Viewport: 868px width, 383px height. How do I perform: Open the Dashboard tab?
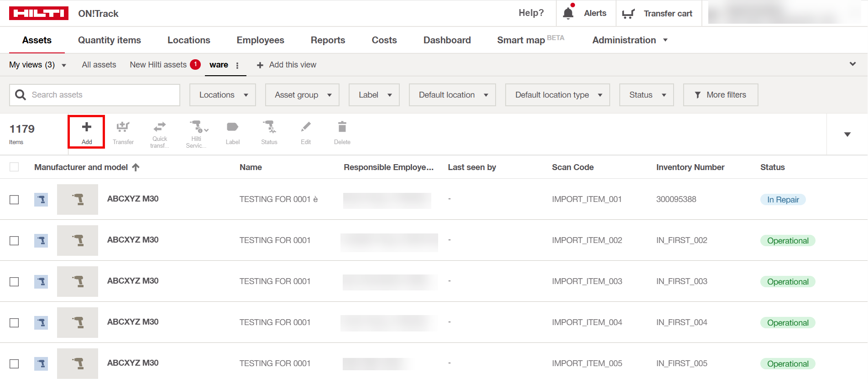tap(447, 40)
